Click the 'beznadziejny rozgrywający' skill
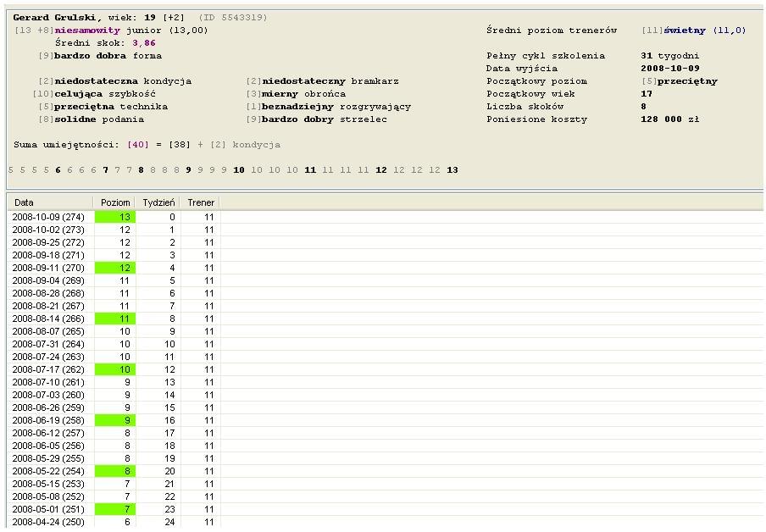 [336, 107]
